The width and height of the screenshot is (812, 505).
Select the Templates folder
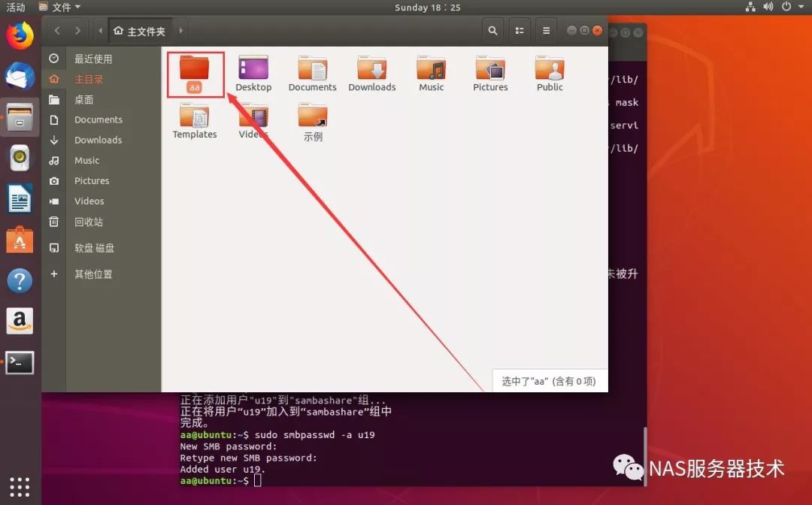point(195,121)
